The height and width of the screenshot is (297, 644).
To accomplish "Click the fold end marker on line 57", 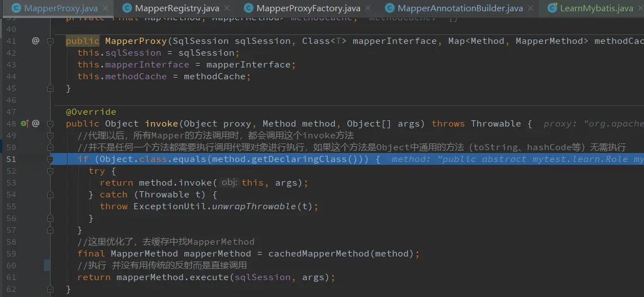I will pyautogui.click(x=50, y=230).
